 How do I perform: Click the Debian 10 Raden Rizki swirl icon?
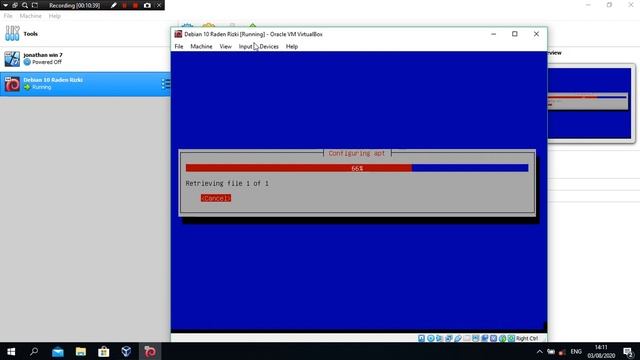pyautogui.click(x=12, y=84)
